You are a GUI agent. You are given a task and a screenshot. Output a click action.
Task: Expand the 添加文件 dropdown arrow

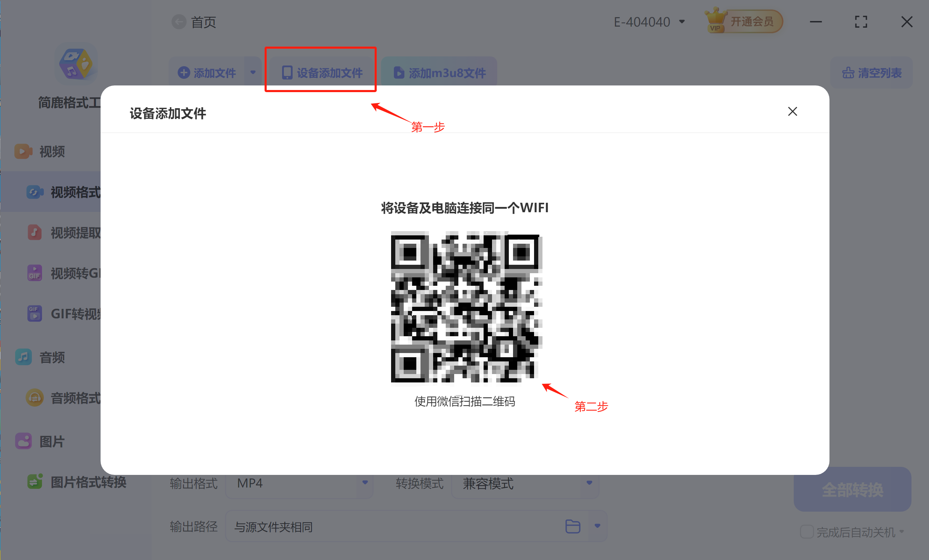[253, 71]
